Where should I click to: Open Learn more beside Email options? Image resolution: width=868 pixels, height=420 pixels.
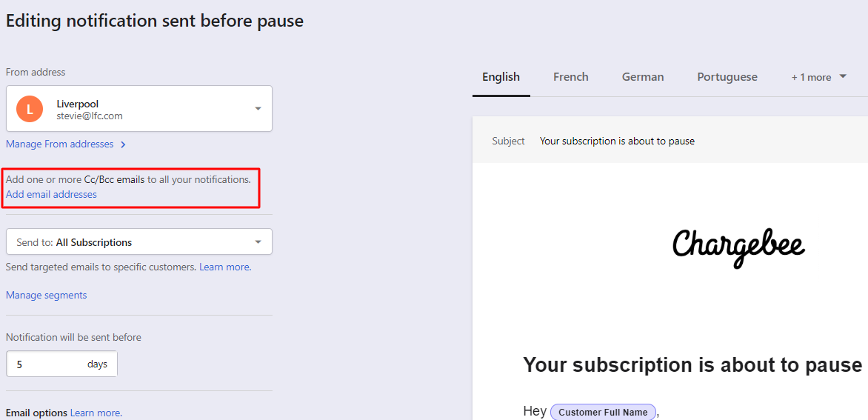click(96, 413)
